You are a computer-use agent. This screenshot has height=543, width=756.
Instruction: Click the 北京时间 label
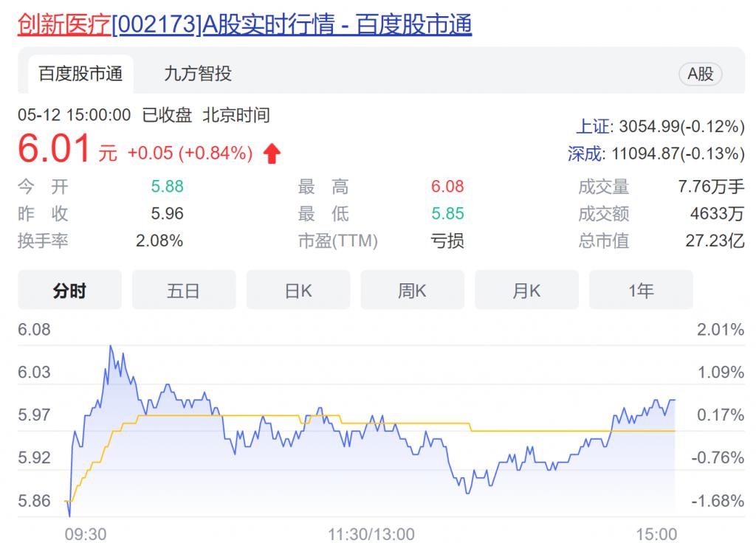pyautogui.click(x=236, y=115)
